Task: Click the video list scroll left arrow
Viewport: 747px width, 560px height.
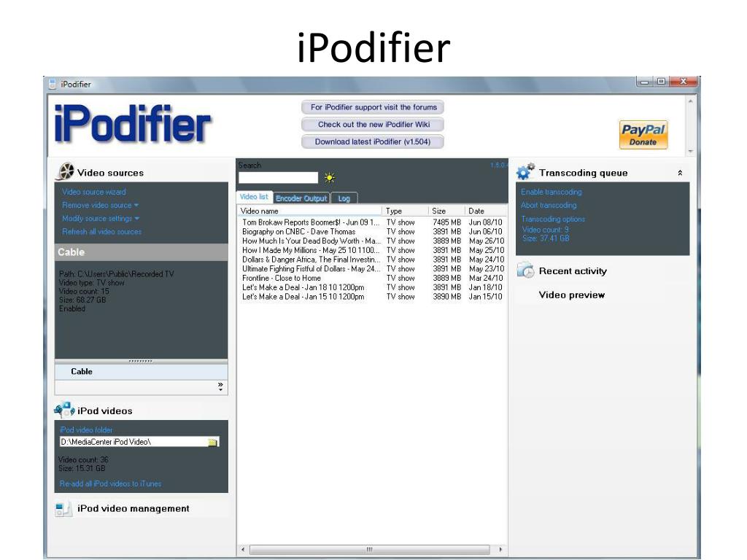Action: (x=243, y=550)
